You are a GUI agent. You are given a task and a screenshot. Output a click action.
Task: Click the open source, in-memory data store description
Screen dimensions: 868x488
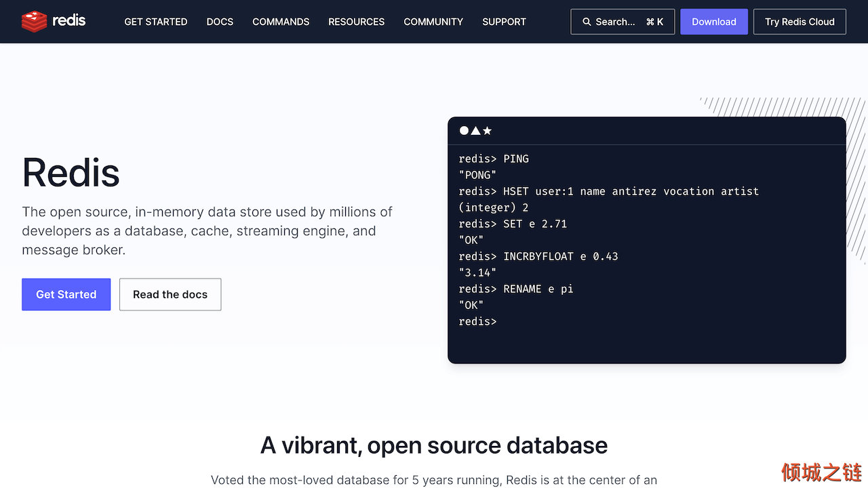coord(208,230)
